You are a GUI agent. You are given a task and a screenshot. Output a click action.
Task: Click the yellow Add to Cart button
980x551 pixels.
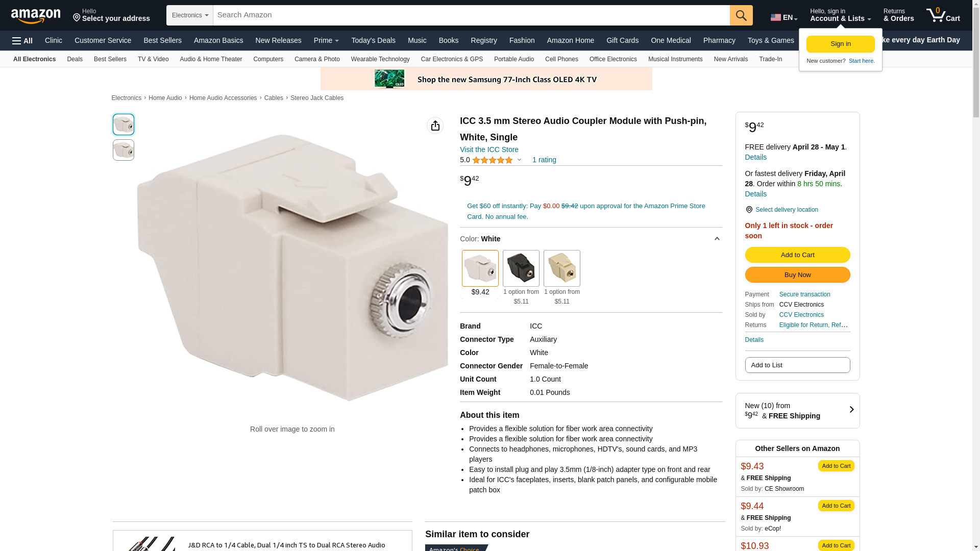(797, 255)
